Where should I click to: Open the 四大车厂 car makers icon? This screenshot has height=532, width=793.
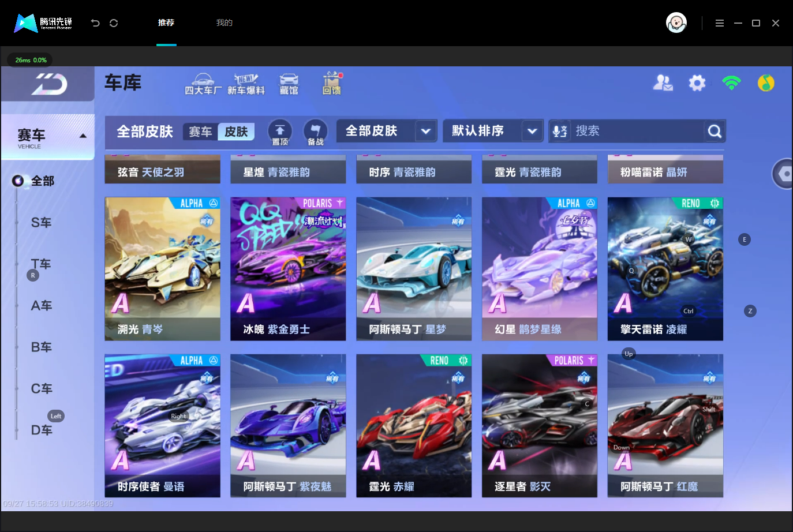click(203, 84)
